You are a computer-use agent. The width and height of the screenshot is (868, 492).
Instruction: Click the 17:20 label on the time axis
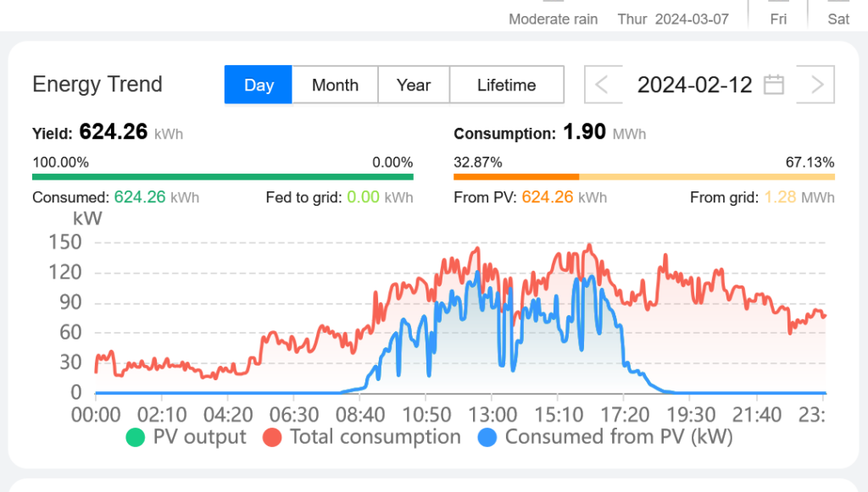point(624,414)
